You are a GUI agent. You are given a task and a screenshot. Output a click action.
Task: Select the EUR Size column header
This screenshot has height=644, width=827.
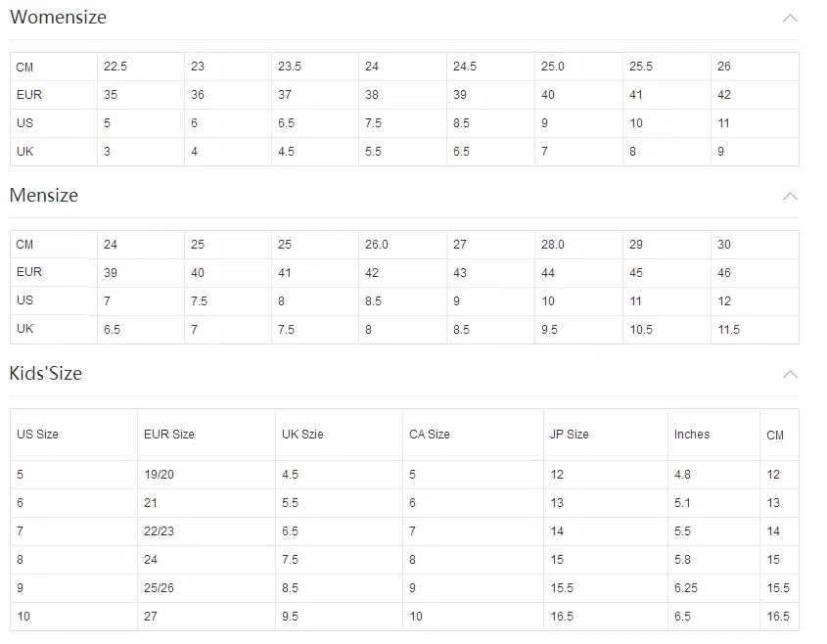169,435
